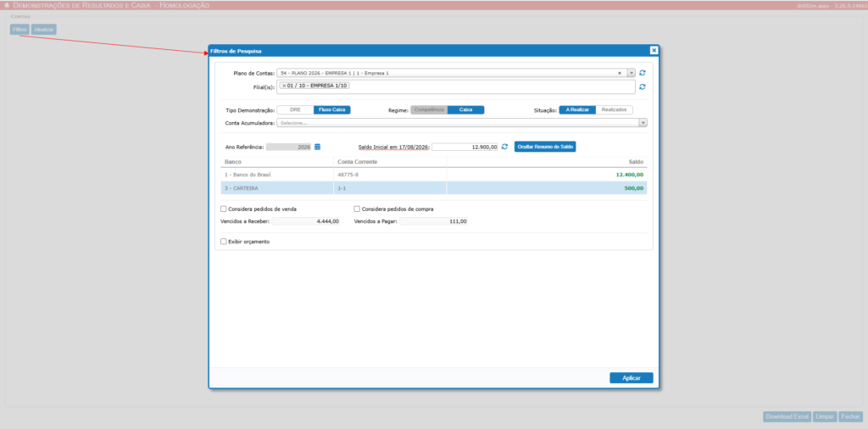Expand the Conta Acumuladora dropdown
The height and width of the screenshot is (429, 868).
pos(643,123)
